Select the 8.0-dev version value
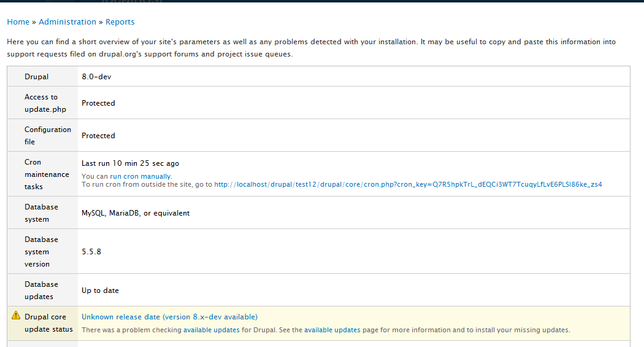This screenshot has height=347, width=644. coord(96,77)
